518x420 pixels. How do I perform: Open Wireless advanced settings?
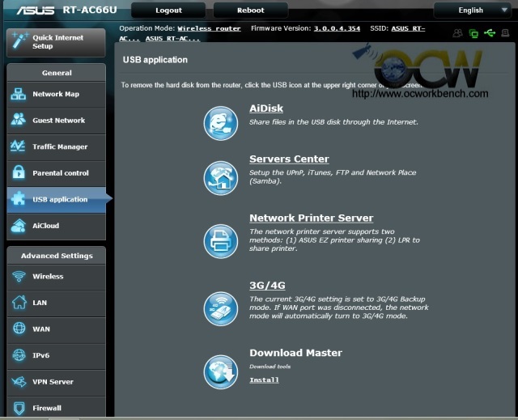pyautogui.click(x=56, y=277)
